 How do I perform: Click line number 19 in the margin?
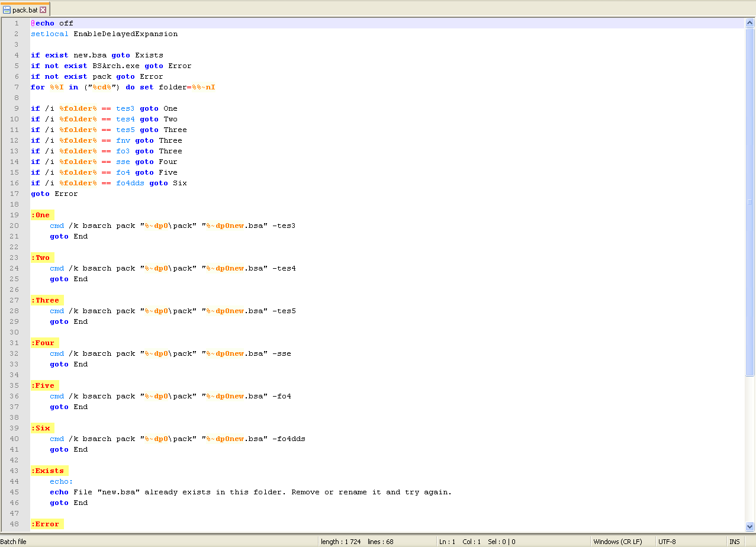(x=15, y=215)
